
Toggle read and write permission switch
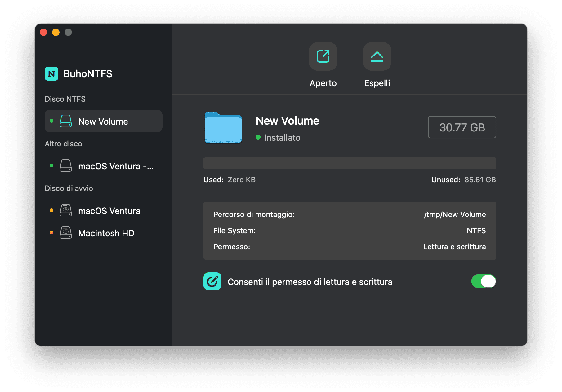(484, 281)
